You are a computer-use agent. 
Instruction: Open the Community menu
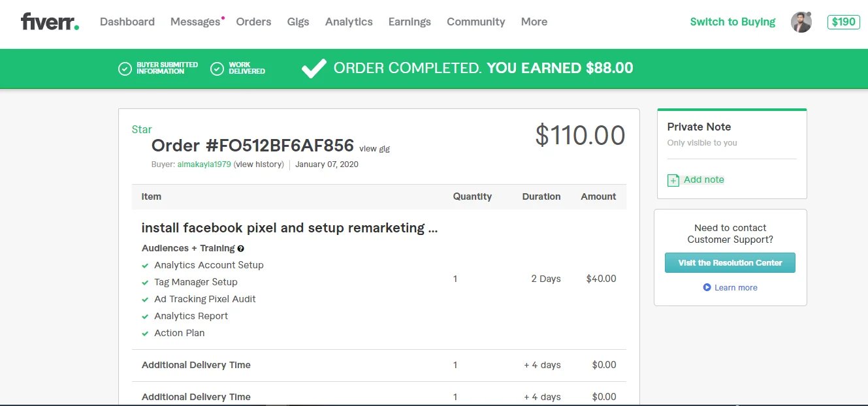click(475, 22)
